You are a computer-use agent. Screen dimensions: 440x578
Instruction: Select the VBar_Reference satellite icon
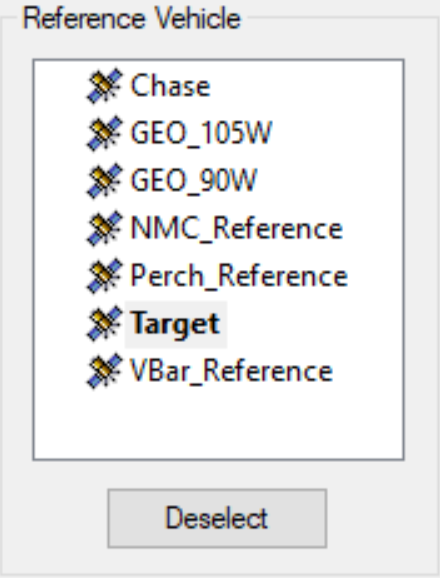point(105,371)
